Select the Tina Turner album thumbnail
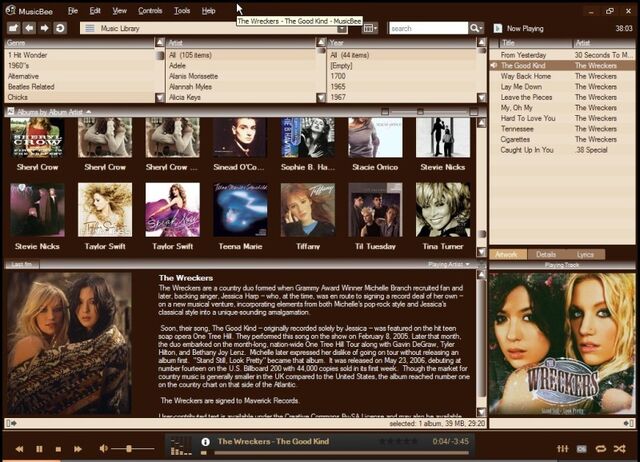This screenshot has width=640, height=462. click(x=443, y=210)
